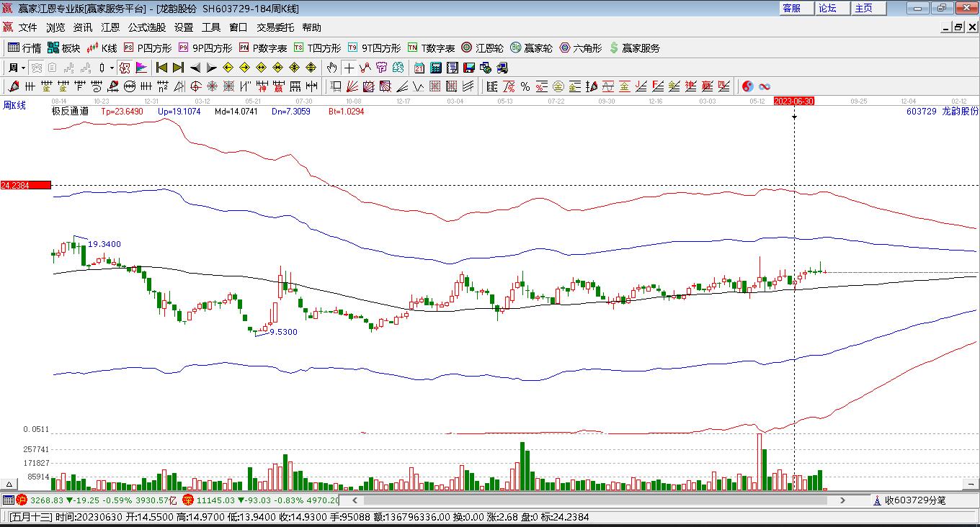
Task: Click the 客服 button in title bar
Action: click(x=797, y=8)
